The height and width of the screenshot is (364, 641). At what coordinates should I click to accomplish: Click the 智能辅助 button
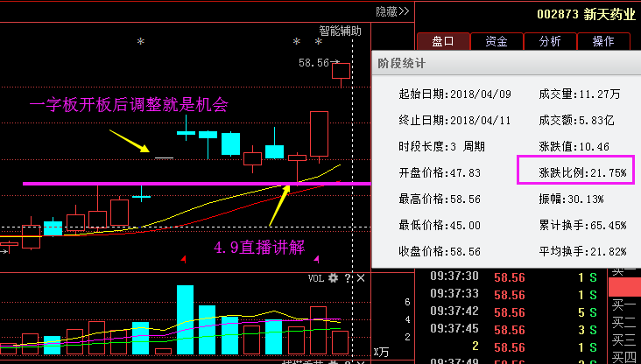coord(340,30)
